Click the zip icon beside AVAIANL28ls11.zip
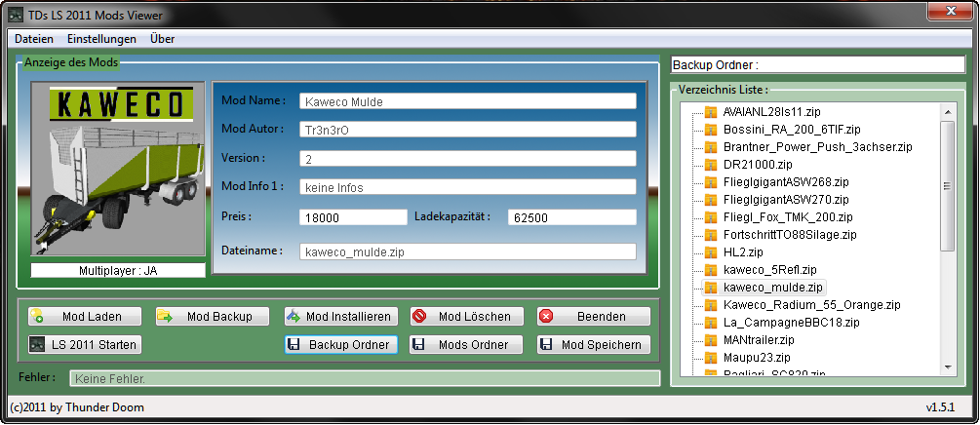The height and width of the screenshot is (425, 980). [711, 112]
